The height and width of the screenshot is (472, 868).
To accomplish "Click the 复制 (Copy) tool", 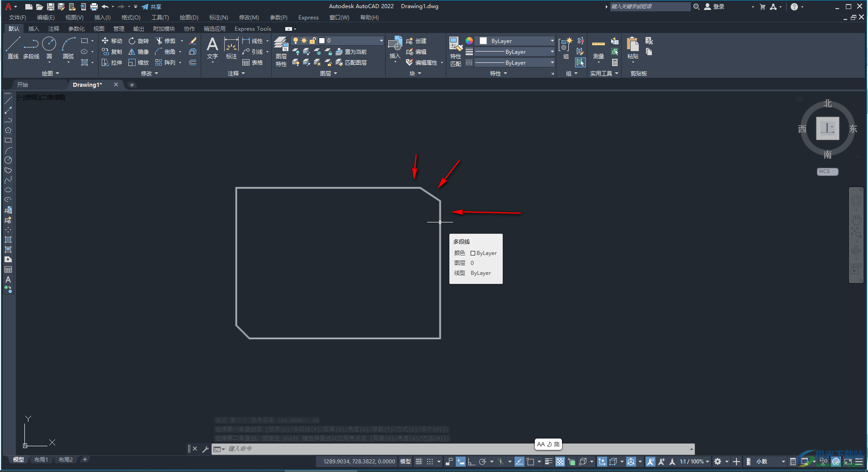I will pyautogui.click(x=112, y=52).
